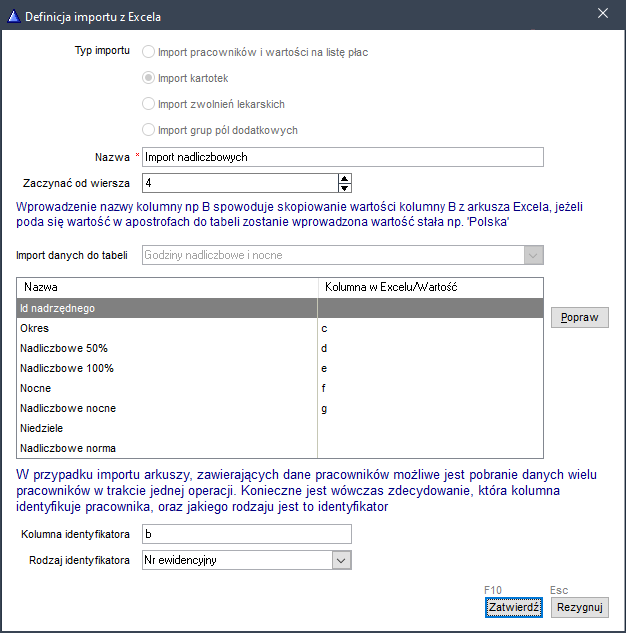Open the Import danych do tabeli dropdown
The width and height of the screenshot is (626, 633).
point(534,255)
